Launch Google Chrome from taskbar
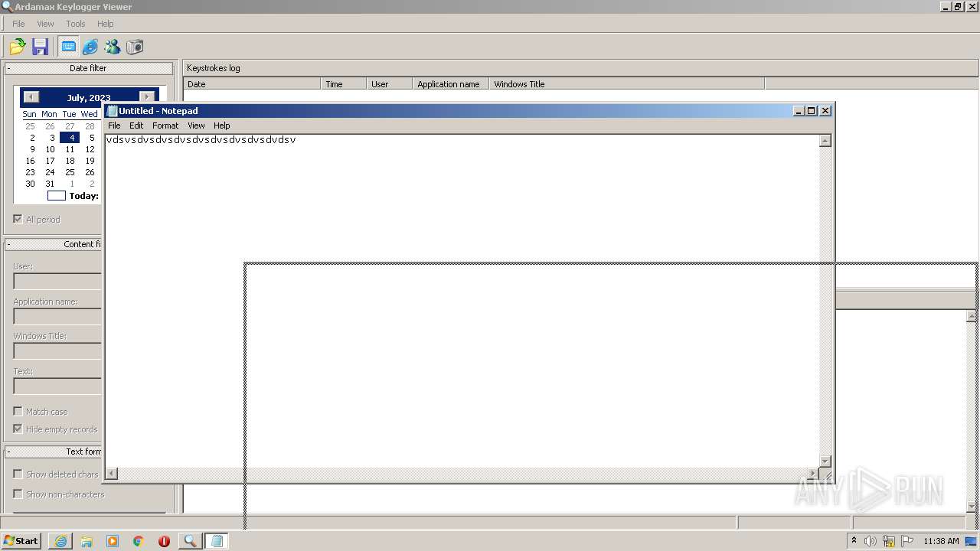Screen dimensions: 980x551 [x=139, y=541]
